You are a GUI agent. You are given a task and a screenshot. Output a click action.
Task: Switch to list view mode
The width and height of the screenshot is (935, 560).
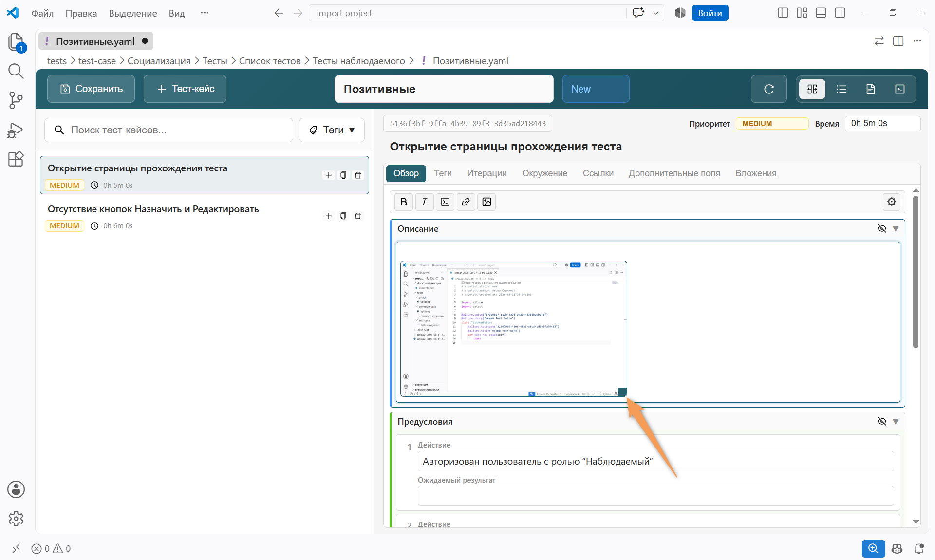841,89
